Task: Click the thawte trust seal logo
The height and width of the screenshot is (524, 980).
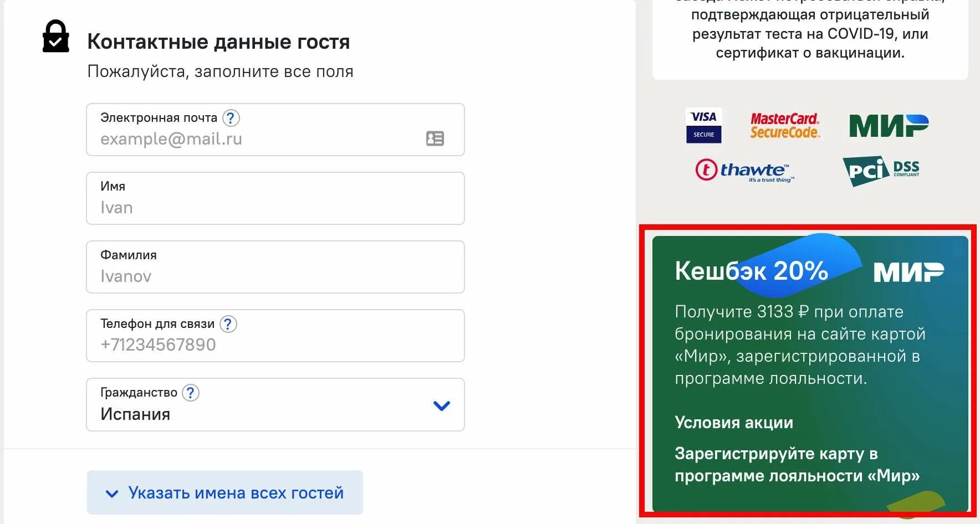Action: tap(744, 171)
